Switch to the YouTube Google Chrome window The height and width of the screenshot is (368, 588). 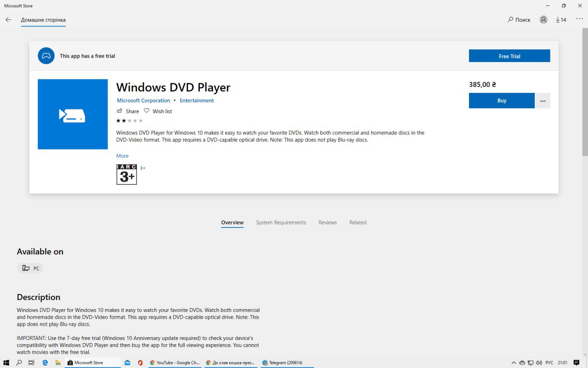tap(175, 362)
